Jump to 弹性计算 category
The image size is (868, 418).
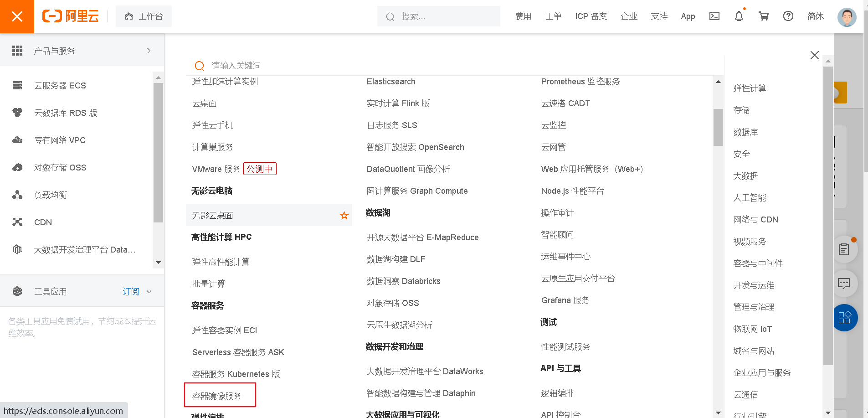click(750, 88)
